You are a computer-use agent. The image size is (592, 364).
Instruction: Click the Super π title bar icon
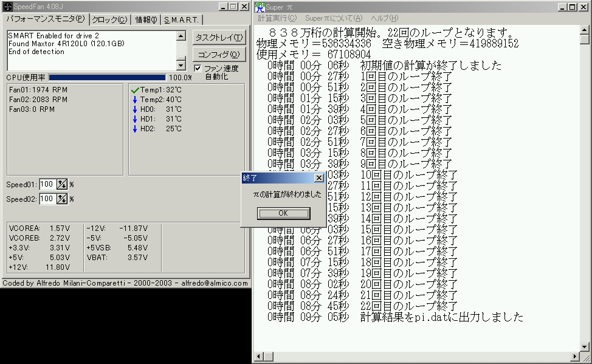(259, 7)
